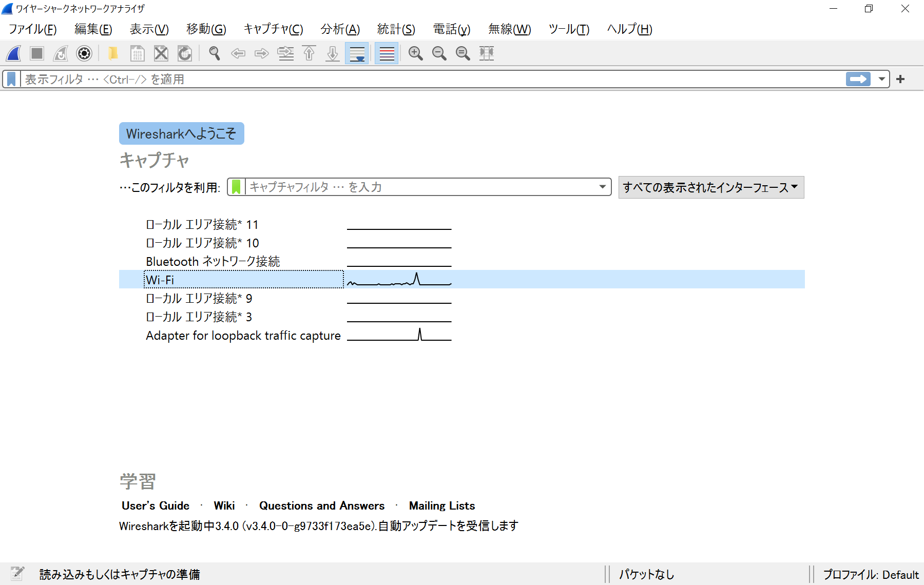Screen dimensions: 924x585
Task: Click in the display filter input field
Action: pyautogui.click(x=433, y=79)
